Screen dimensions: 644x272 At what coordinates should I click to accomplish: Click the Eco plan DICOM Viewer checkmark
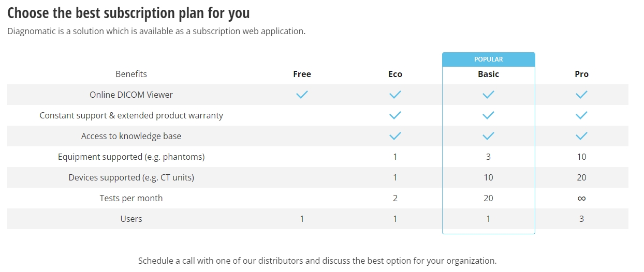[x=395, y=95]
